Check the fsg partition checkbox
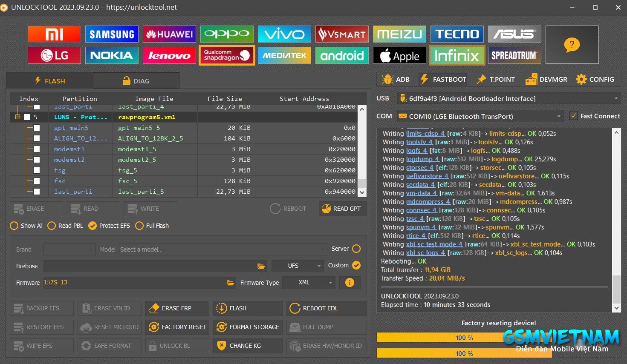 tap(37, 170)
